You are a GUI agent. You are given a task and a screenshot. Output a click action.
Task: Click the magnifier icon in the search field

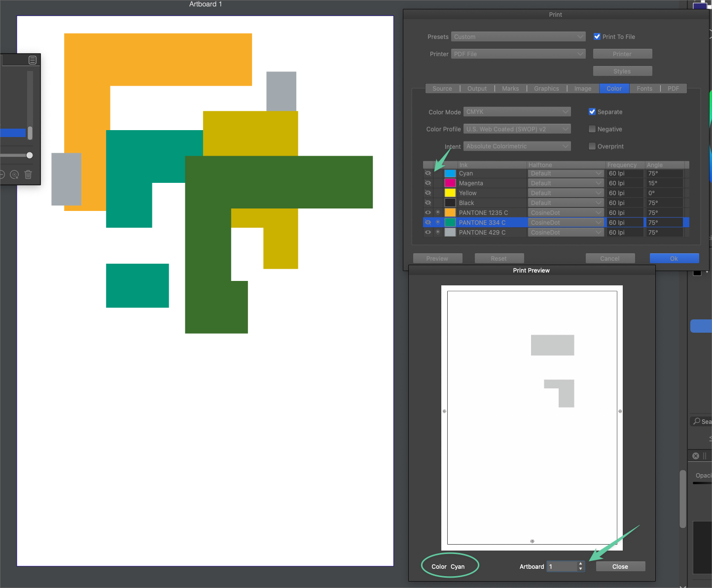697,421
